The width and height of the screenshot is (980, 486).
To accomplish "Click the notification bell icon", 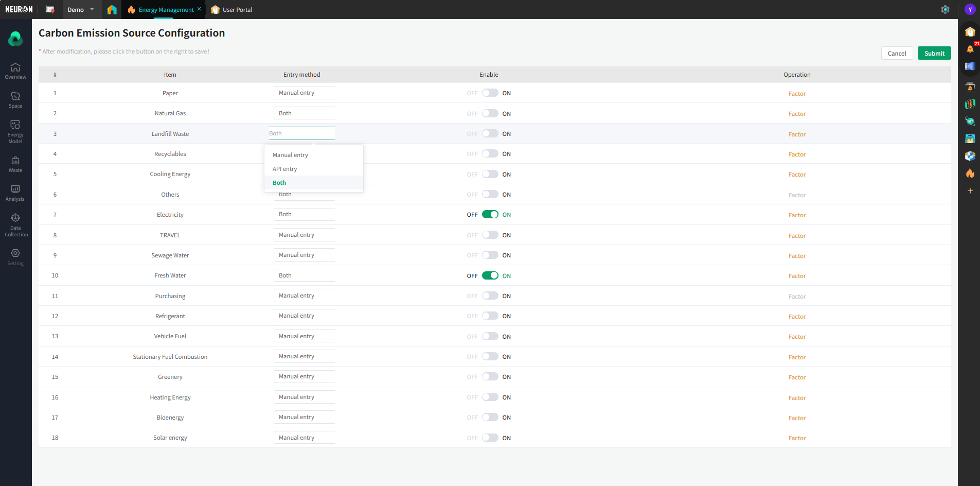I will click(970, 49).
